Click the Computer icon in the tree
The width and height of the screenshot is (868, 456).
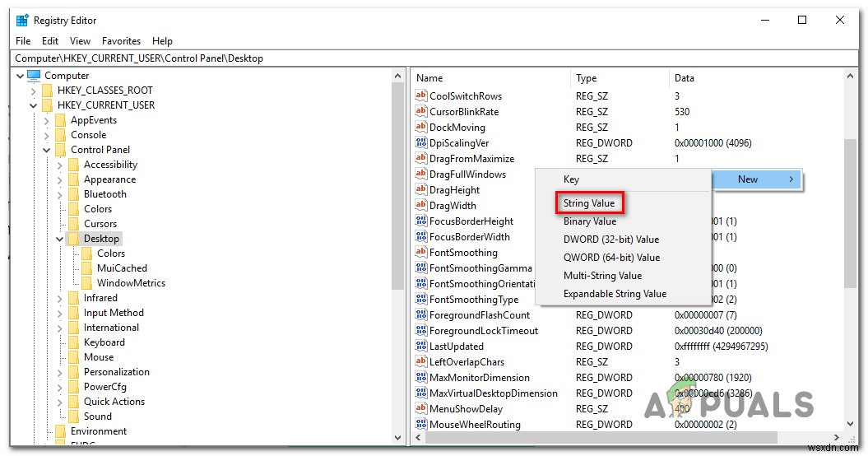coord(34,76)
